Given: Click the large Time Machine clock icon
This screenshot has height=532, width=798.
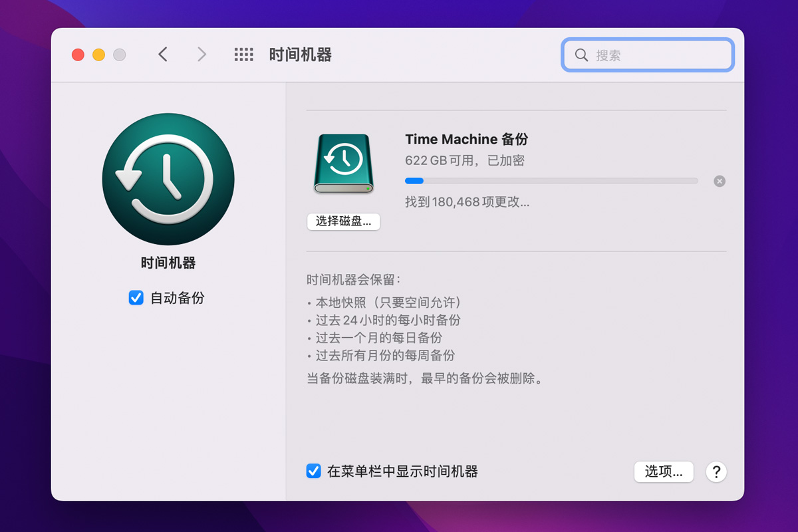Looking at the screenshot, I should pyautogui.click(x=168, y=178).
